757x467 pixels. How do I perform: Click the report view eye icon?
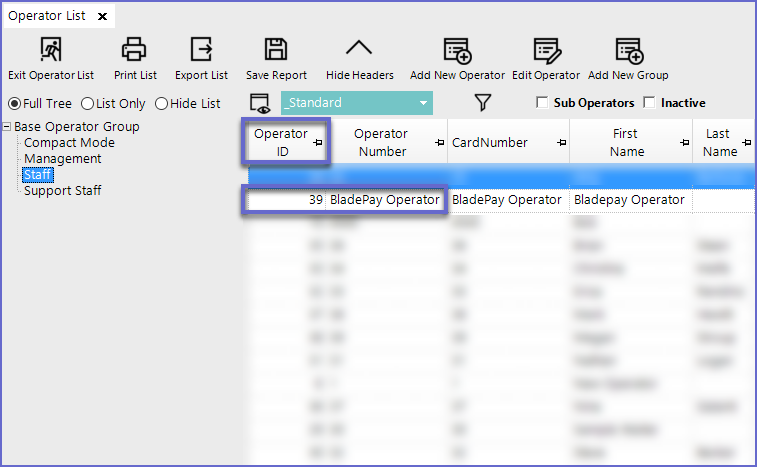pyautogui.click(x=260, y=103)
